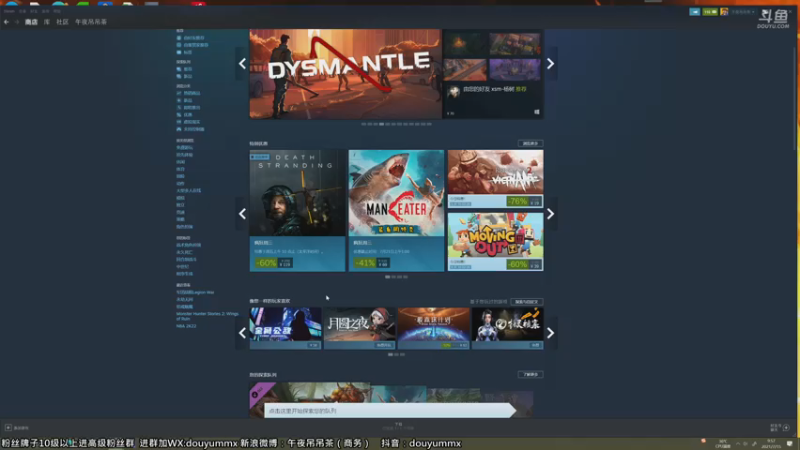Open Legion War recently viewed link
The width and height of the screenshot is (800, 450).
click(195, 292)
